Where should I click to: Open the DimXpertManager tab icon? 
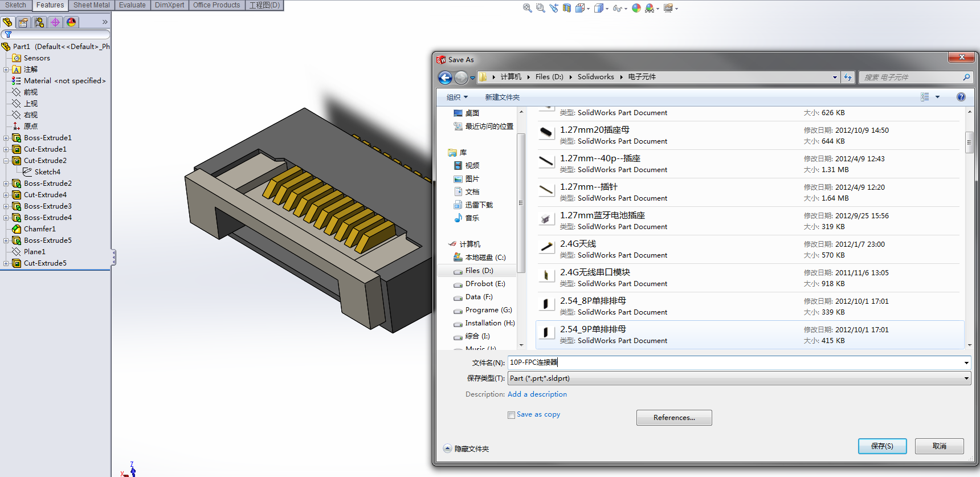click(55, 22)
